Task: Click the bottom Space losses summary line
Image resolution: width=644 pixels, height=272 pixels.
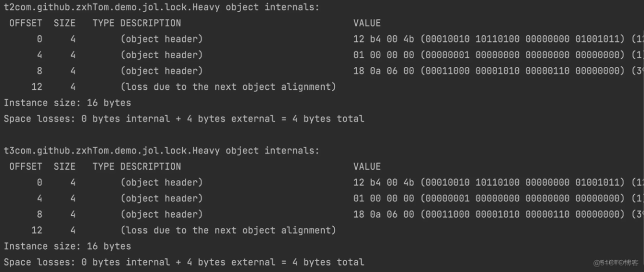Action: coord(184,262)
